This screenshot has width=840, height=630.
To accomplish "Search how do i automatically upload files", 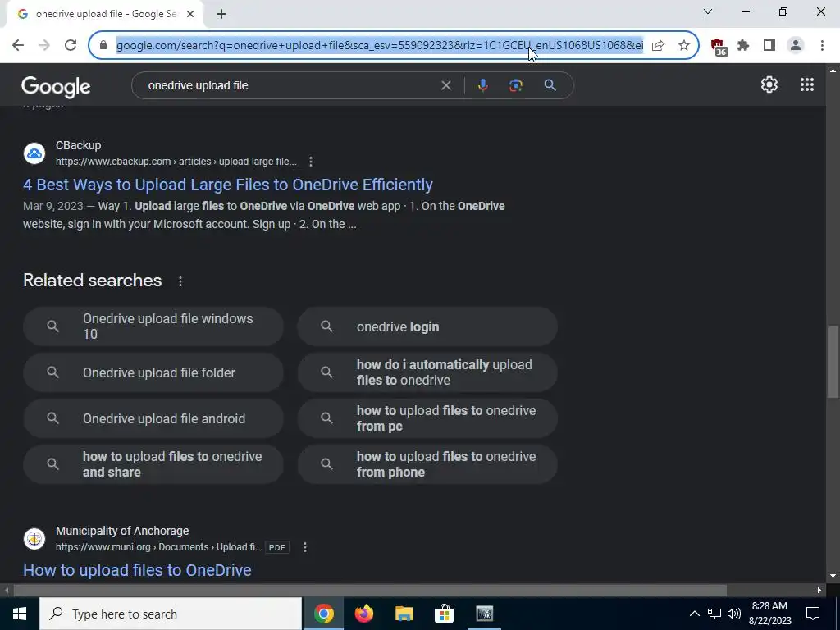I will coord(427,372).
